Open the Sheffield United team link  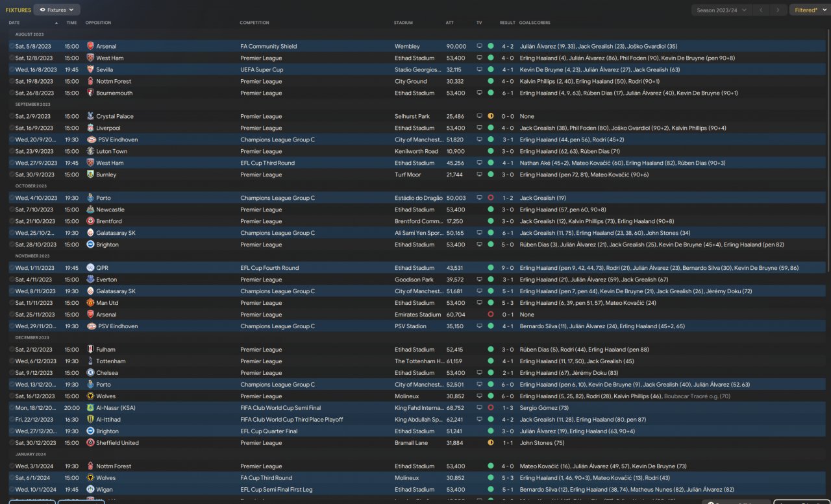pyautogui.click(x=117, y=444)
